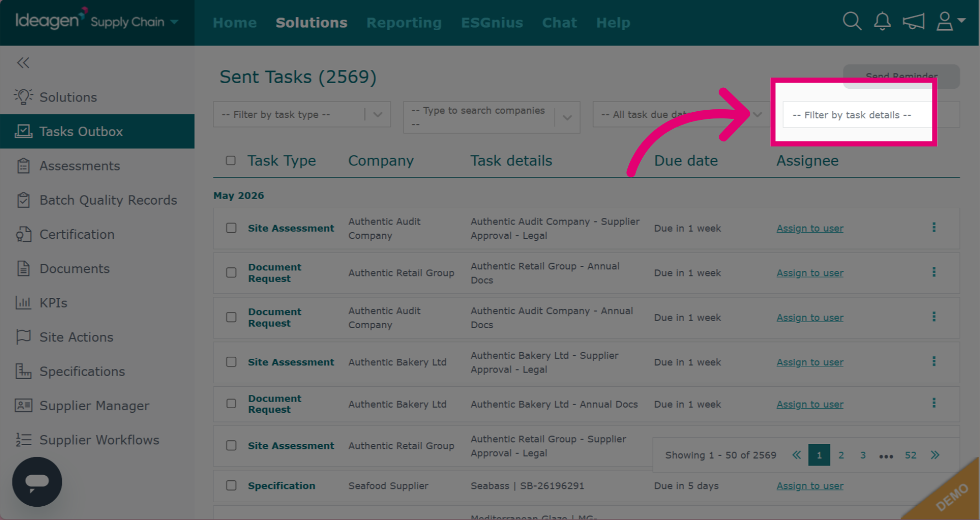Open the notifications bell
Screen dimensions: 980x520
tap(882, 21)
